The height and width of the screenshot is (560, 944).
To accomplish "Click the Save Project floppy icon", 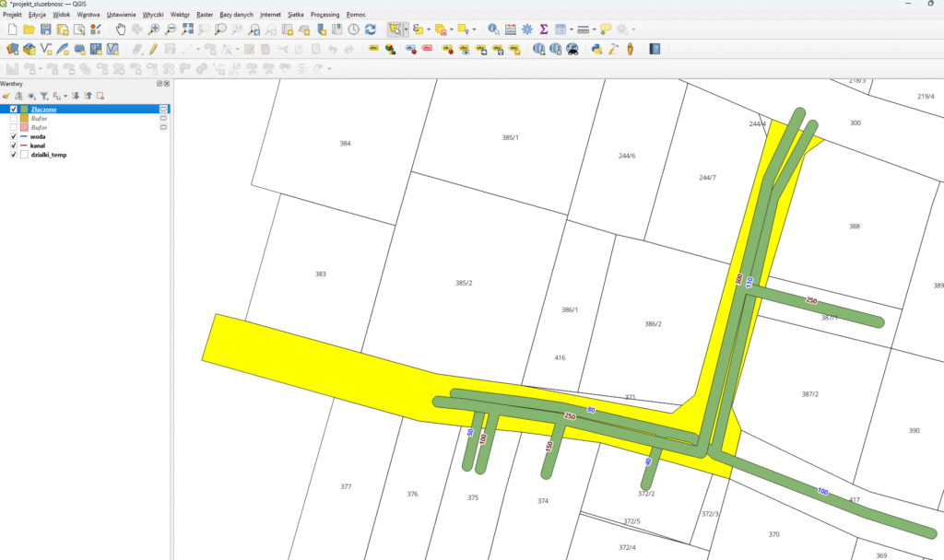I will click(45, 29).
